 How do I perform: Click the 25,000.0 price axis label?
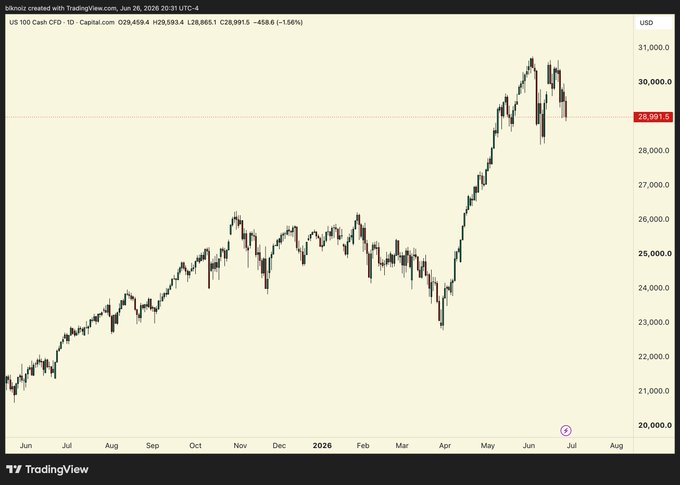[x=654, y=253]
